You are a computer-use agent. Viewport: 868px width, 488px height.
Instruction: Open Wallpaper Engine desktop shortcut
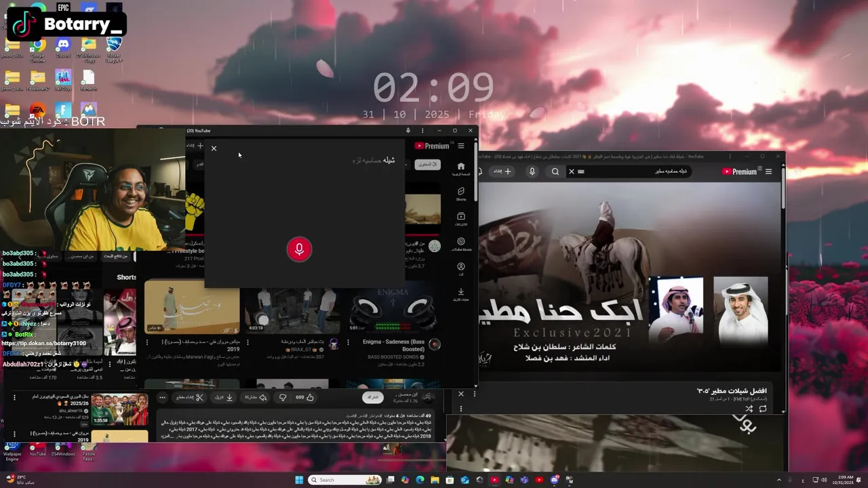click(12, 450)
